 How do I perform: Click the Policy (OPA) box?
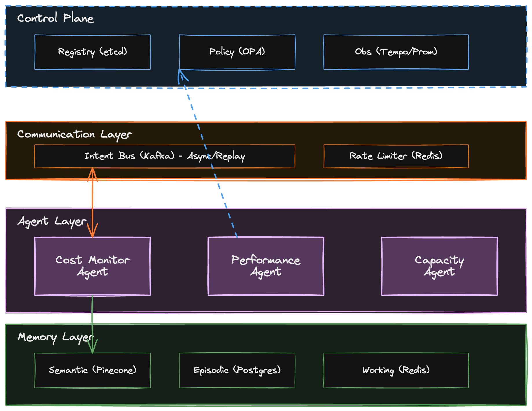(237, 52)
